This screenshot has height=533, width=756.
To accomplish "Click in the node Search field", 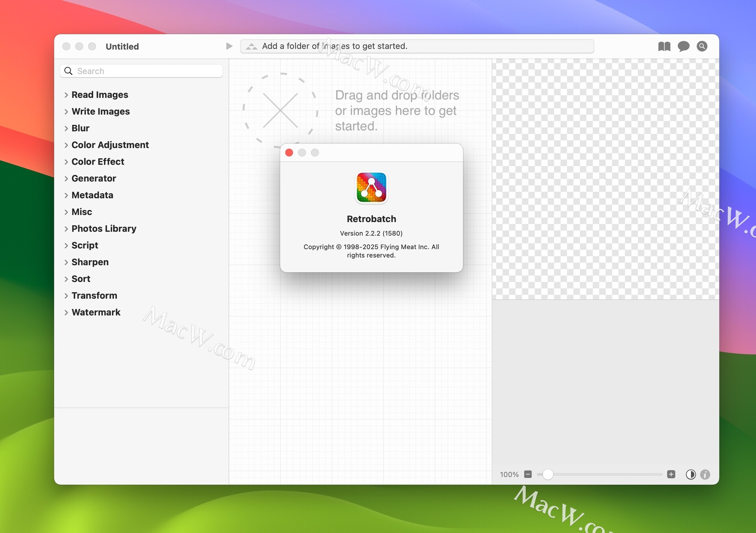I will click(x=141, y=71).
